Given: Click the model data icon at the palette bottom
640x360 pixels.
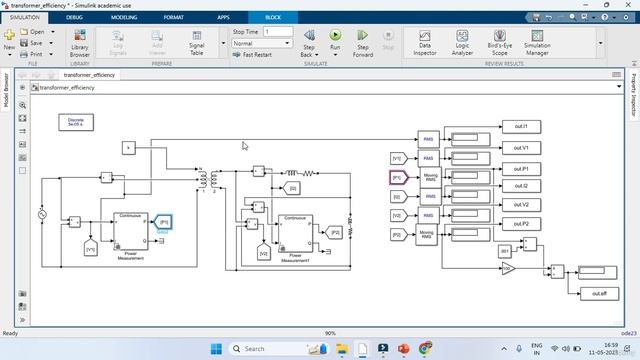Looking at the screenshot, I should coord(22,307).
